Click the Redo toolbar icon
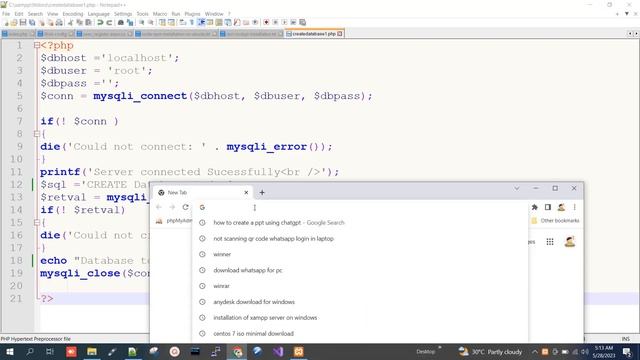The width and height of the screenshot is (640, 360). click(x=109, y=22)
